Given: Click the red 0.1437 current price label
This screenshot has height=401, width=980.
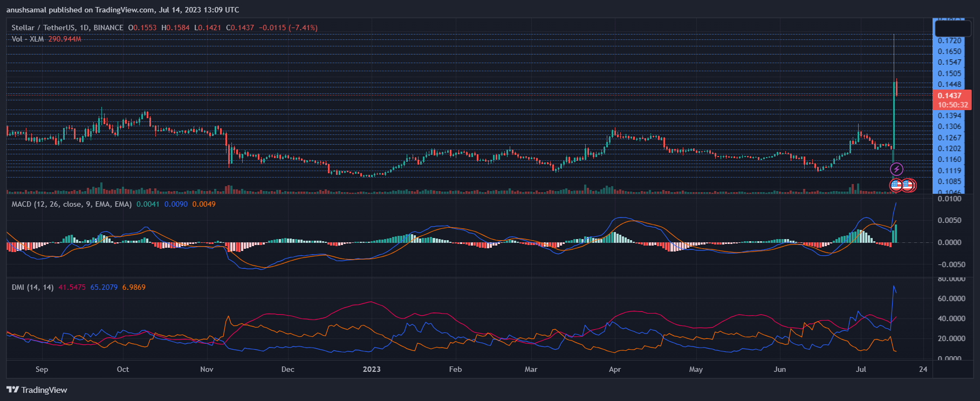Looking at the screenshot, I should [951, 96].
